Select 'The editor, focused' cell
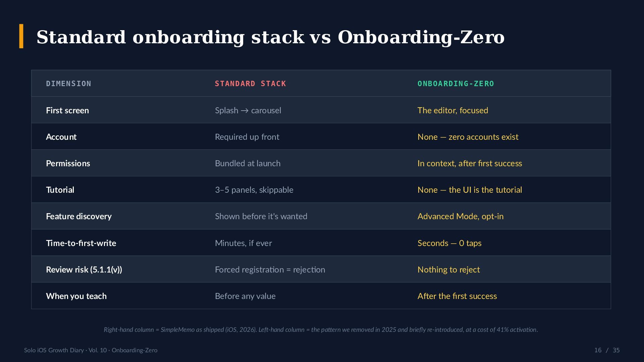 click(452, 110)
